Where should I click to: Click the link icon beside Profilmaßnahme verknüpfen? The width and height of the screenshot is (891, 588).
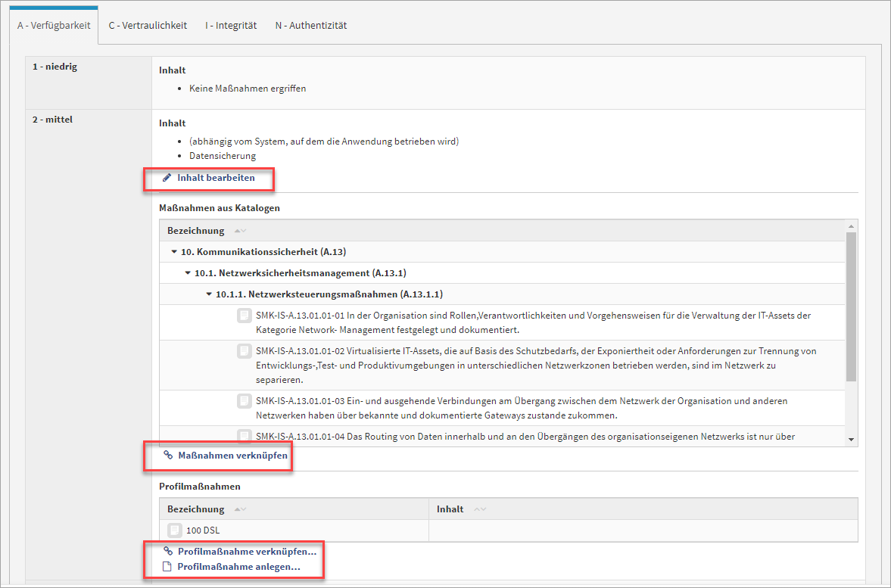pyautogui.click(x=167, y=552)
